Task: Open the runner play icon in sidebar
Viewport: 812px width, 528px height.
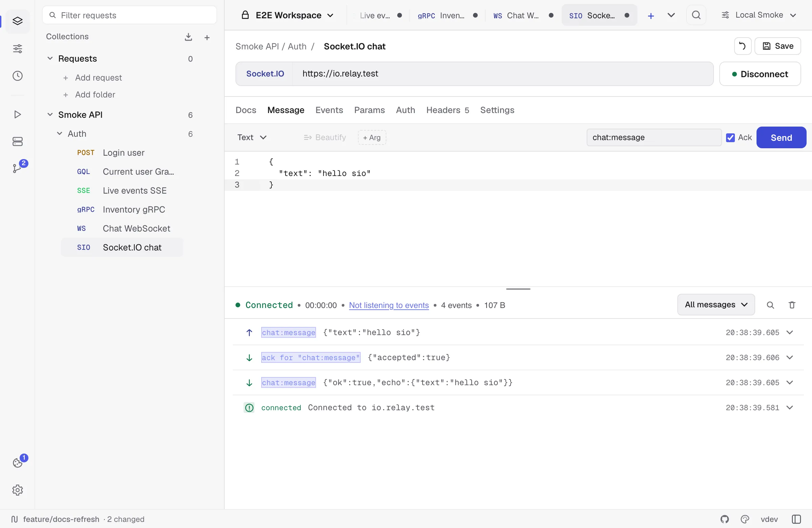Action: [x=17, y=114]
